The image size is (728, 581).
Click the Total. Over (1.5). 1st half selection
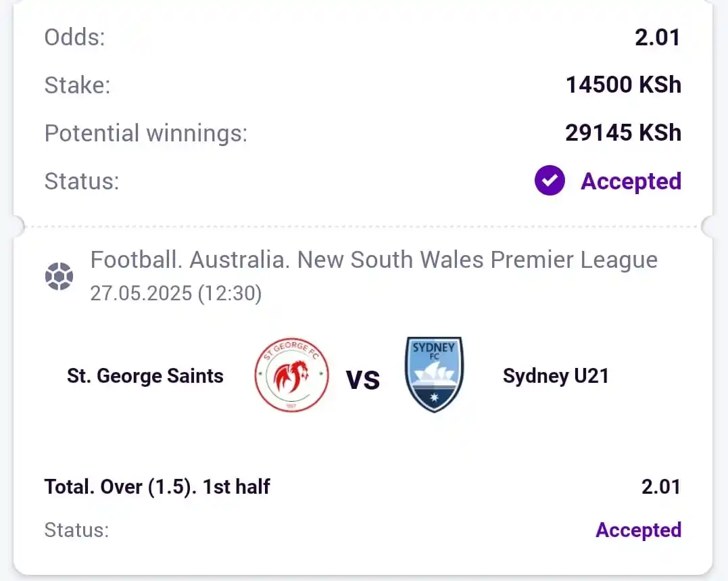tap(157, 487)
